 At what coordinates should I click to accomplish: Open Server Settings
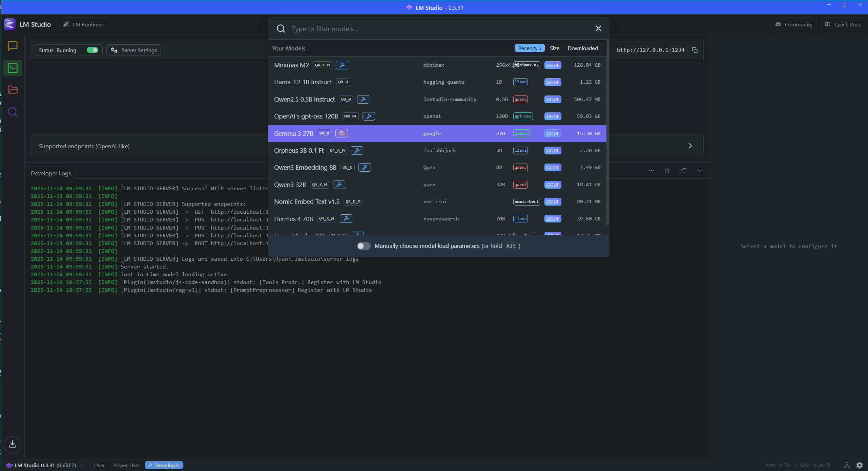134,50
